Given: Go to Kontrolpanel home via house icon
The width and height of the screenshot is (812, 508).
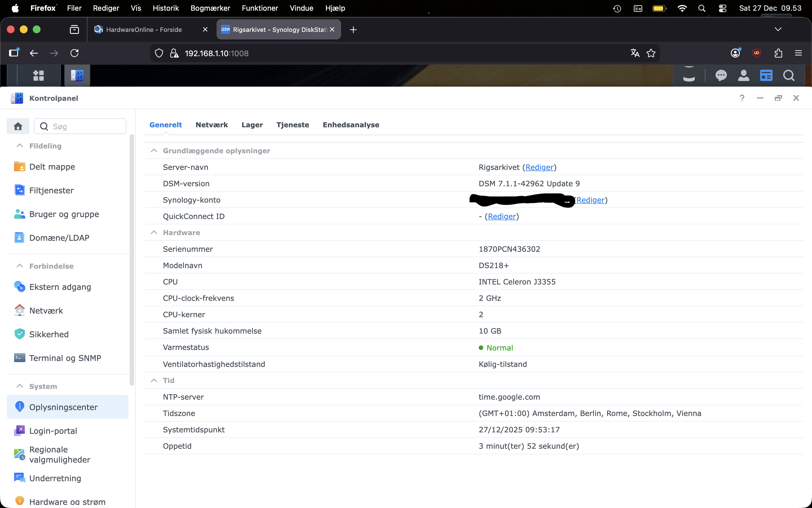Looking at the screenshot, I should pyautogui.click(x=18, y=126).
